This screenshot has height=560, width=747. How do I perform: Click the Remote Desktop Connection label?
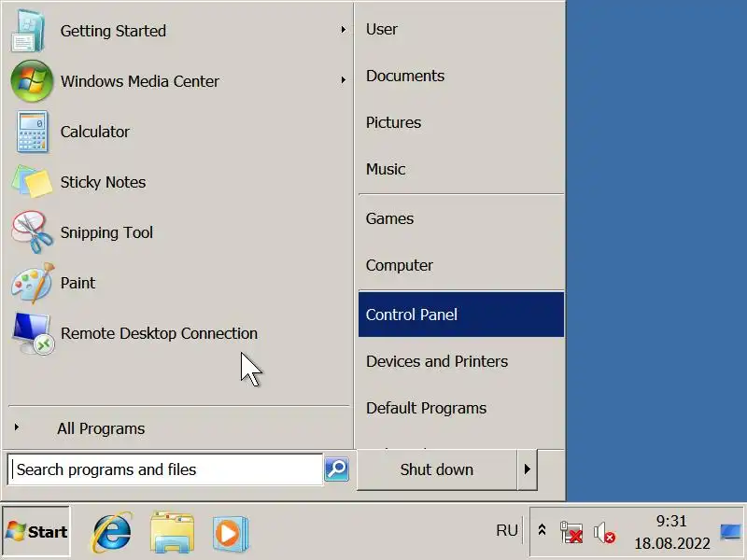click(159, 333)
